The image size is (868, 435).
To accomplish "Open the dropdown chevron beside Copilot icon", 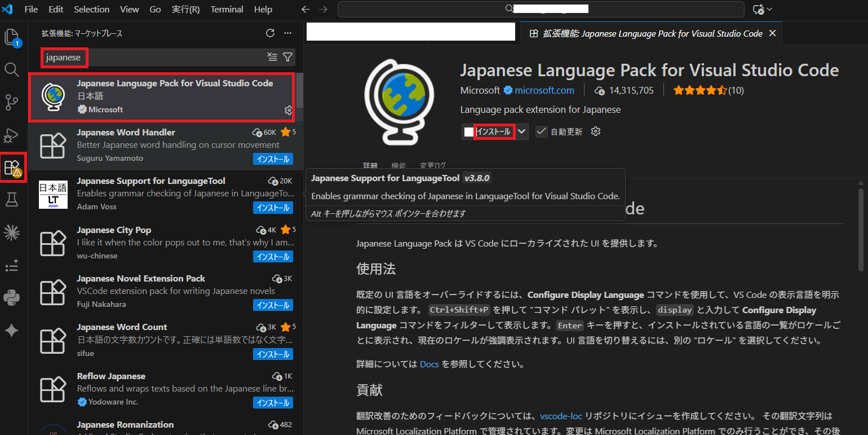I will click(x=769, y=9).
